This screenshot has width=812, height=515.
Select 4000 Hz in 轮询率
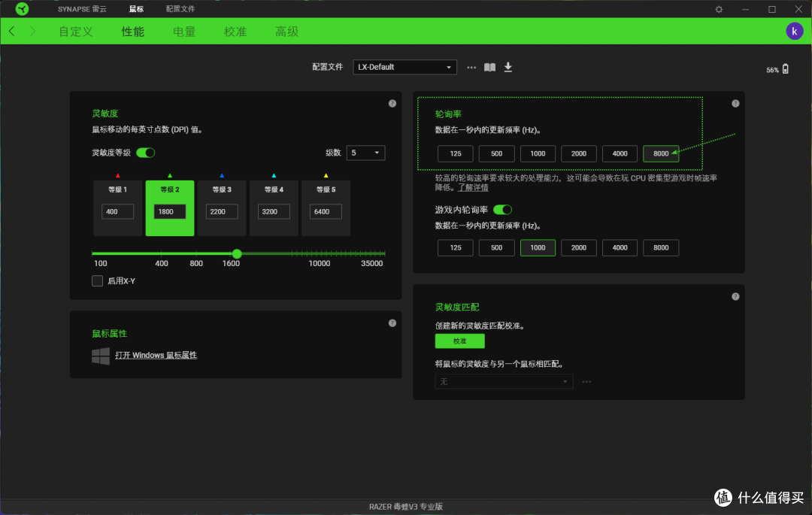[x=620, y=153]
